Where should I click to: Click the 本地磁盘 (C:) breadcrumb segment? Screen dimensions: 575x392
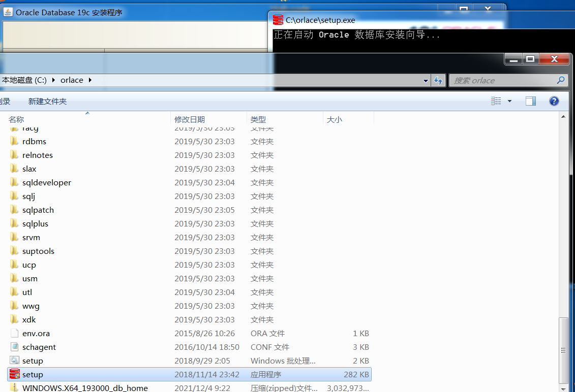[x=24, y=80]
